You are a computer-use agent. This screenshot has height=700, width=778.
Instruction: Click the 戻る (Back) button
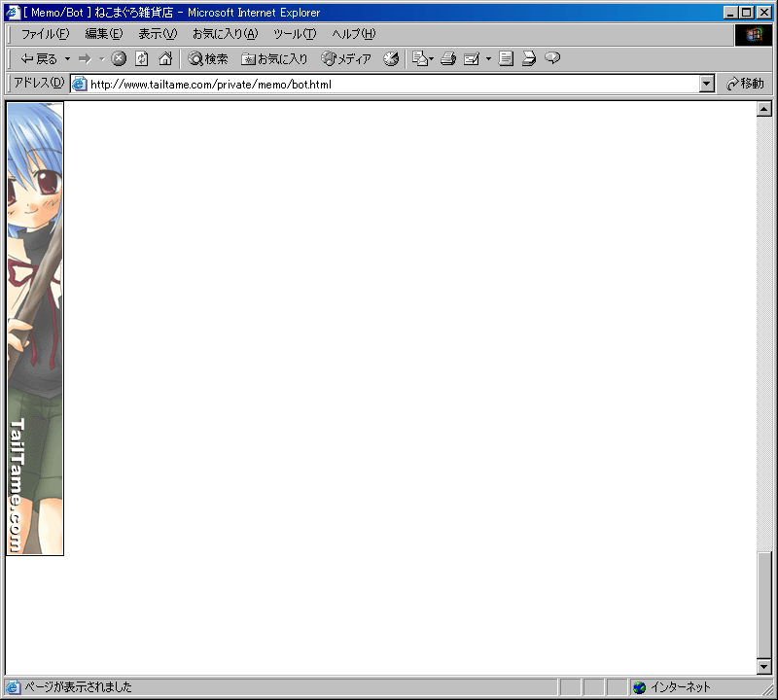click(39, 59)
